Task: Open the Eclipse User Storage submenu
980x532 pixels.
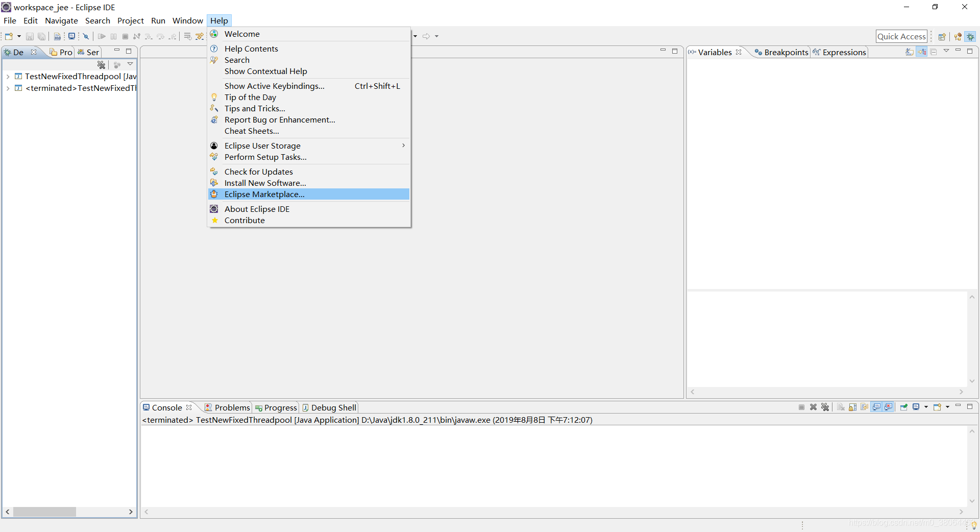Action: click(x=263, y=146)
